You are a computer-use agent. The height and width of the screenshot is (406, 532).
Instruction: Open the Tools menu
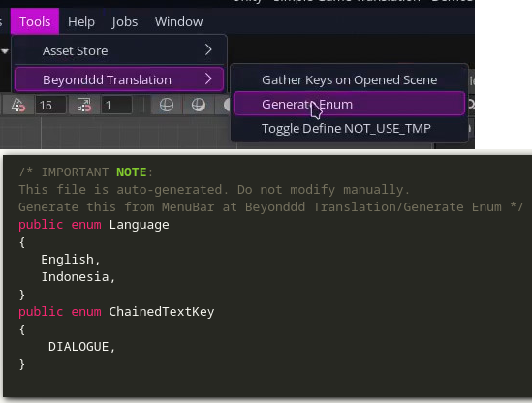click(35, 21)
